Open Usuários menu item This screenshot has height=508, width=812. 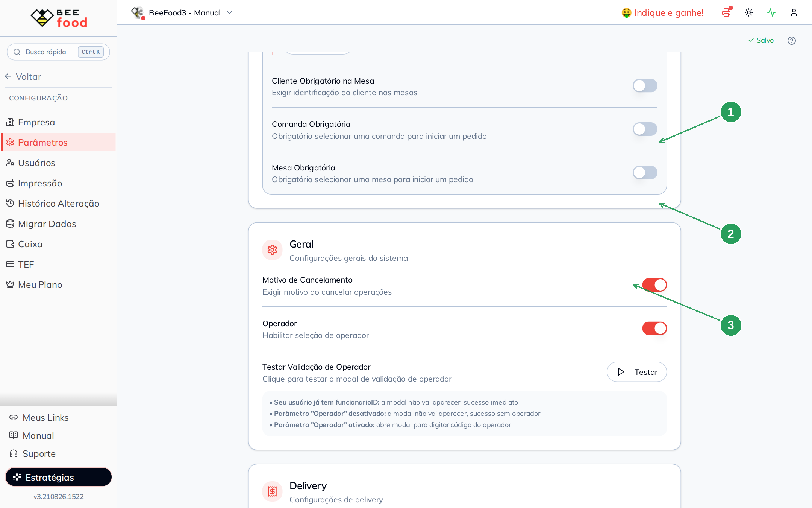pos(58,163)
